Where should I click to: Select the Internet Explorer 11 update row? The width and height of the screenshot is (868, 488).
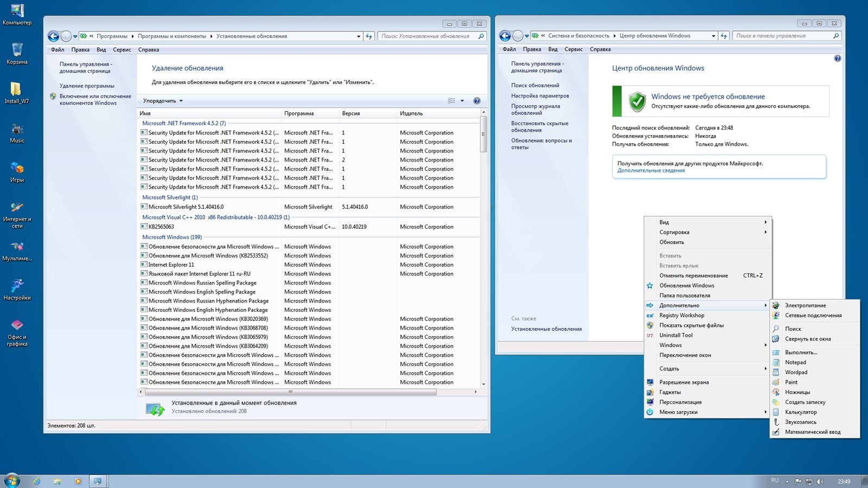coord(309,265)
